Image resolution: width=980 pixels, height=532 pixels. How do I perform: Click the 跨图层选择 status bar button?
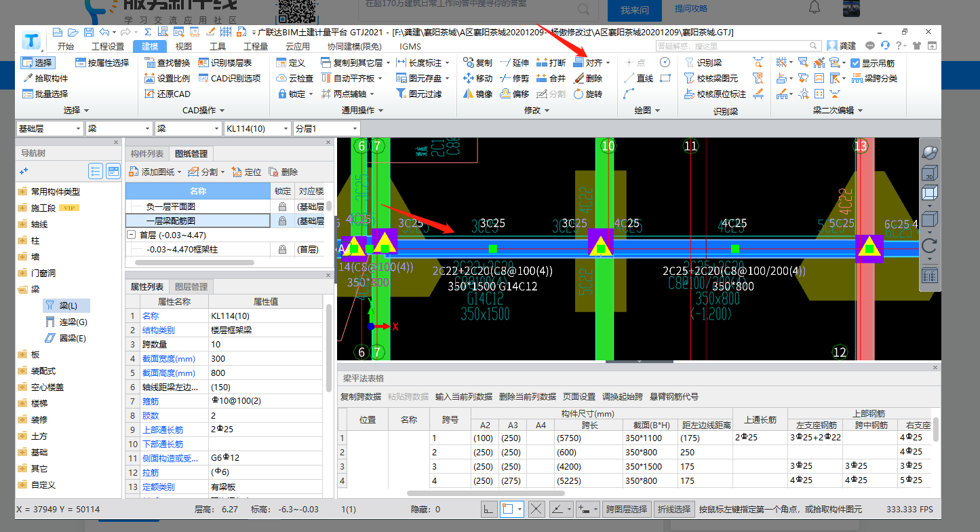point(627,508)
